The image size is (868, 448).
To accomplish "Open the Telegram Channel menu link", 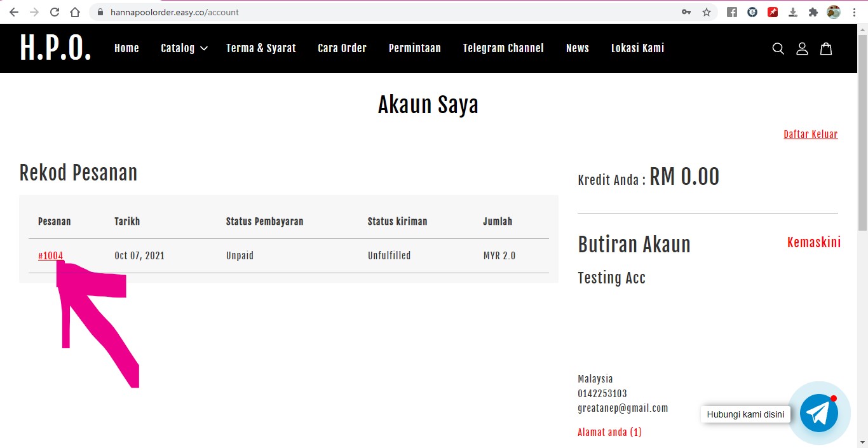I will [x=503, y=48].
